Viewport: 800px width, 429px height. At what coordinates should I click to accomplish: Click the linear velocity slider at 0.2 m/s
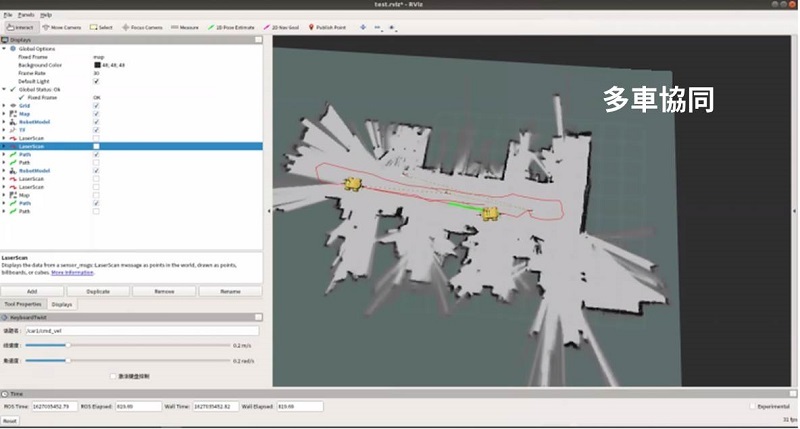(x=67, y=345)
